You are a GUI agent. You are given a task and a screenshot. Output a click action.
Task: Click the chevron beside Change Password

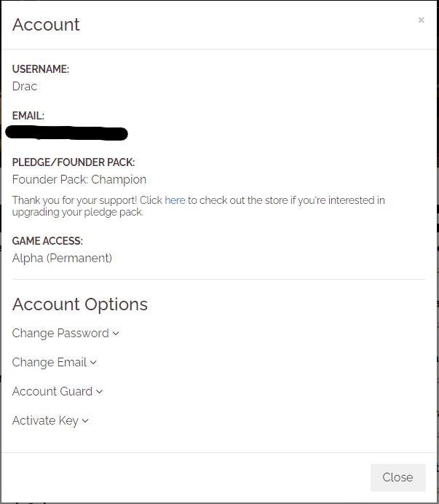pos(116,334)
